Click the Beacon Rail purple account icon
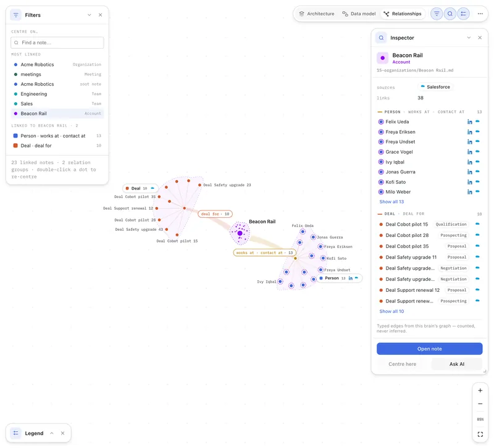Image resolution: width=494 pixels, height=448 pixels. [x=382, y=58]
